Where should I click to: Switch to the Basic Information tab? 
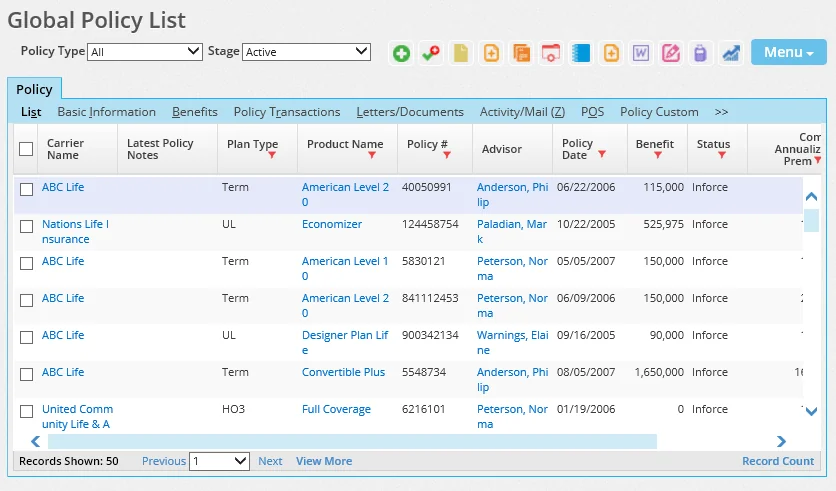pos(106,112)
